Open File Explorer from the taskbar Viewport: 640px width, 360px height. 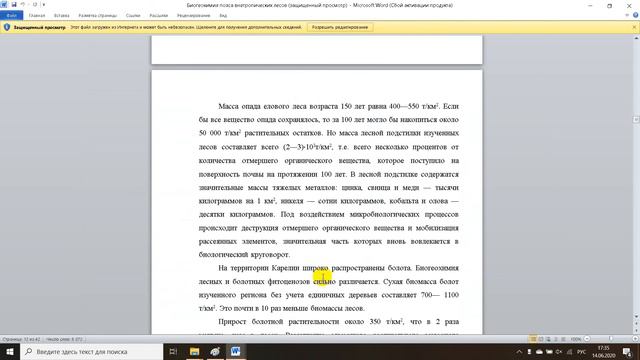pos(194,351)
